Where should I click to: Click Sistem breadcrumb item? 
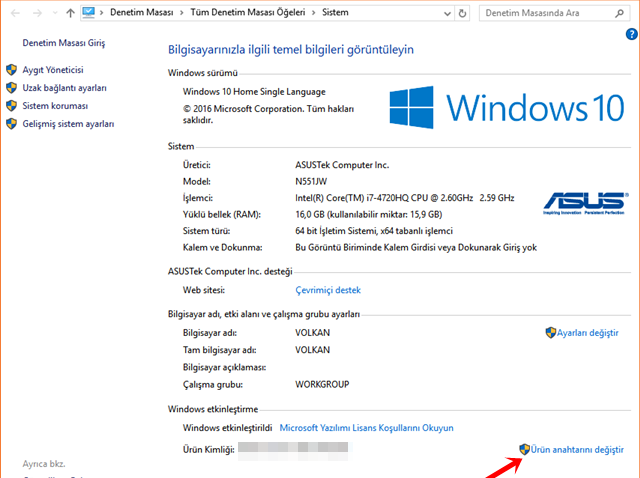coord(335,13)
